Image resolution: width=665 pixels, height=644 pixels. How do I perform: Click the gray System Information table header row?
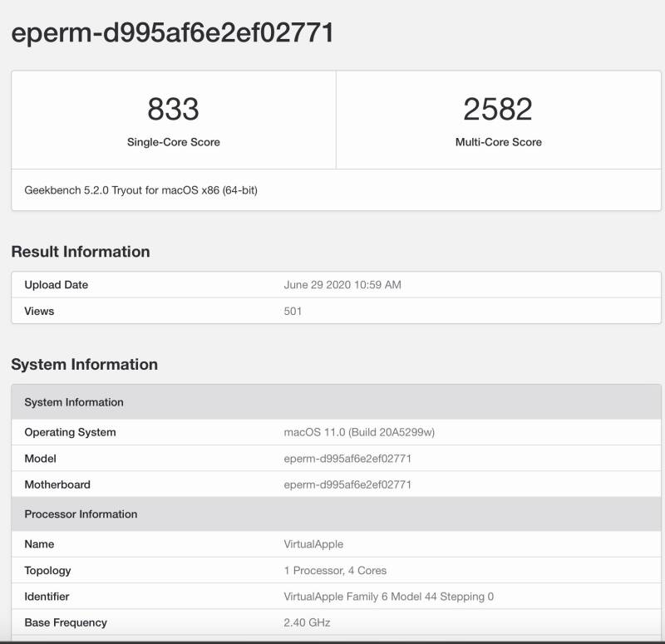click(336, 402)
